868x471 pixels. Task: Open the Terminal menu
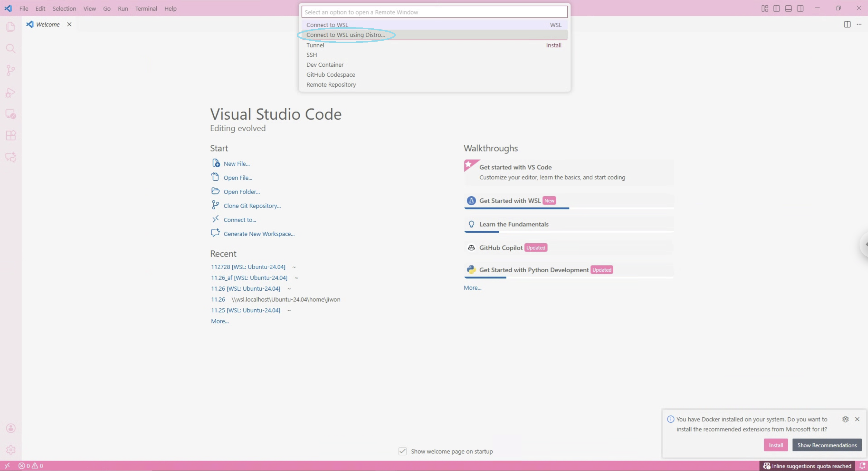tap(146, 8)
